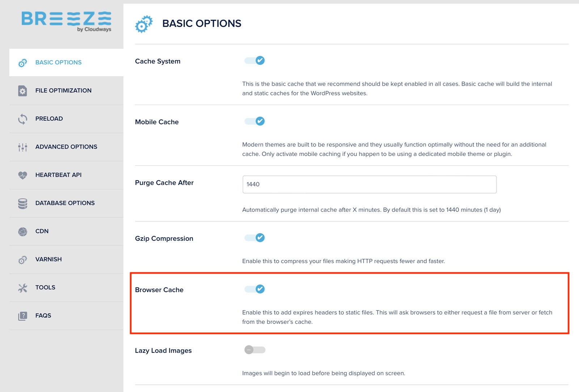The height and width of the screenshot is (392, 579).
Task: Disable the Cache System toggle
Action: (255, 60)
